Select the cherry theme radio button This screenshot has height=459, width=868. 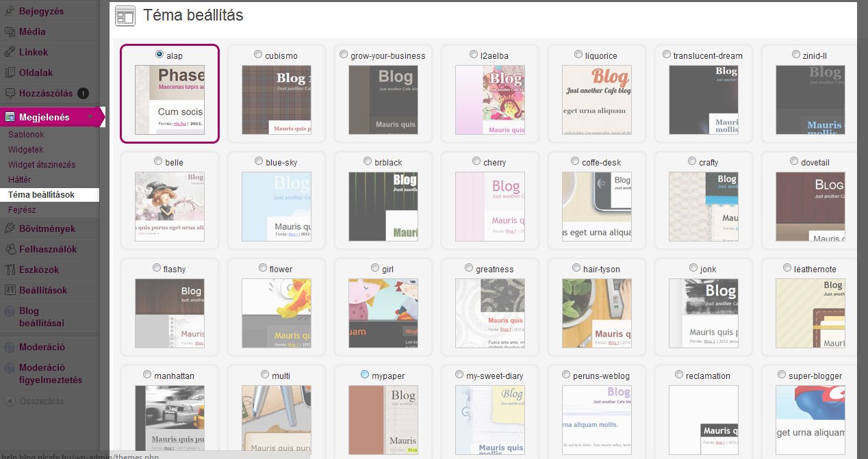tap(477, 161)
